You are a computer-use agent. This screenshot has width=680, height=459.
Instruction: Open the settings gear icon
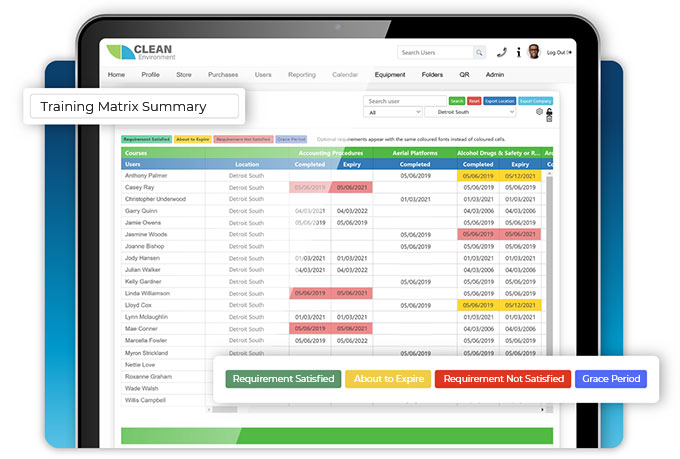click(x=540, y=112)
